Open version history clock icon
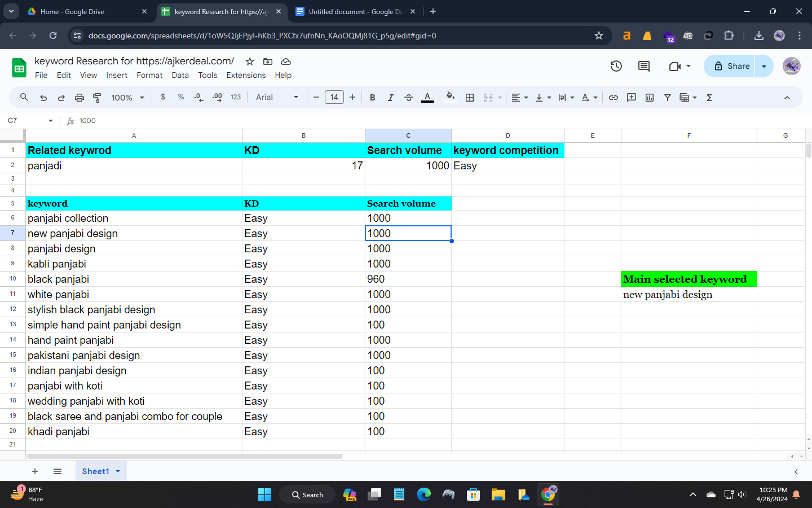Image resolution: width=812 pixels, height=508 pixels. point(616,66)
